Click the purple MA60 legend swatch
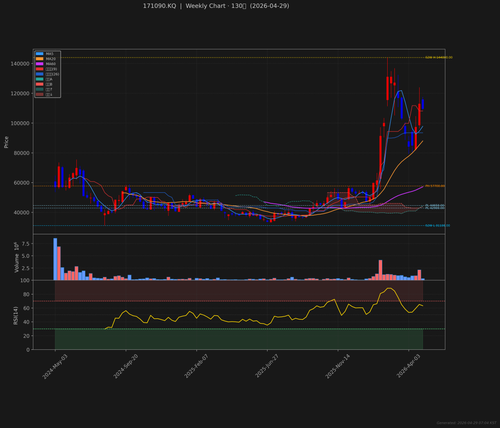The height and width of the screenshot is (428, 500). click(40, 64)
